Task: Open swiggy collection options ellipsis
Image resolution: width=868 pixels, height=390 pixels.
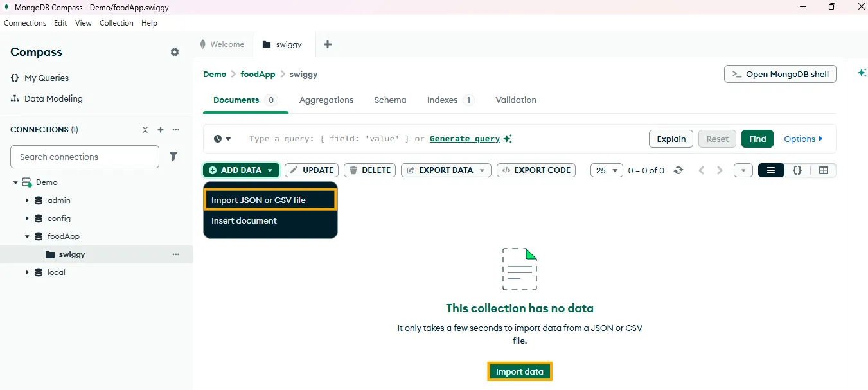Action: point(176,254)
